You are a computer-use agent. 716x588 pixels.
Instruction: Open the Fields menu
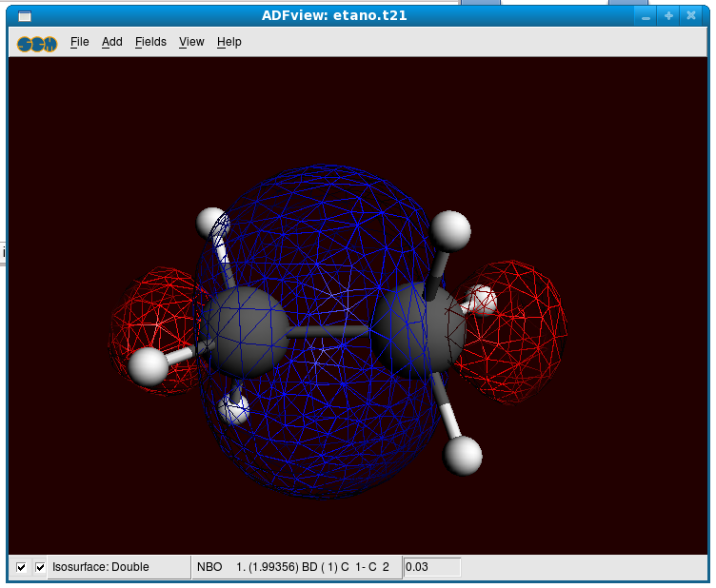tap(150, 42)
